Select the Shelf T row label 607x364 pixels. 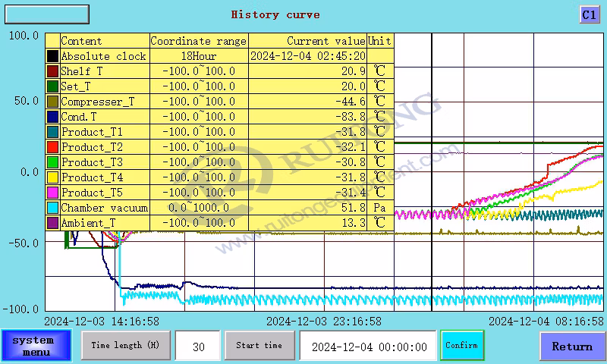point(82,71)
